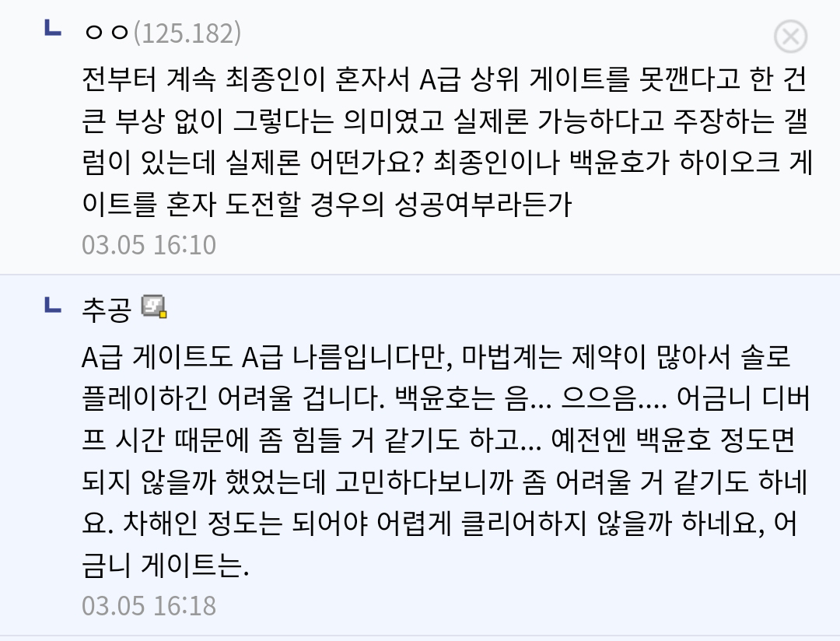The width and height of the screenshot is (840, 641).
Task: Click the IP address (125.182)
Action: click(x=187, y=34)
